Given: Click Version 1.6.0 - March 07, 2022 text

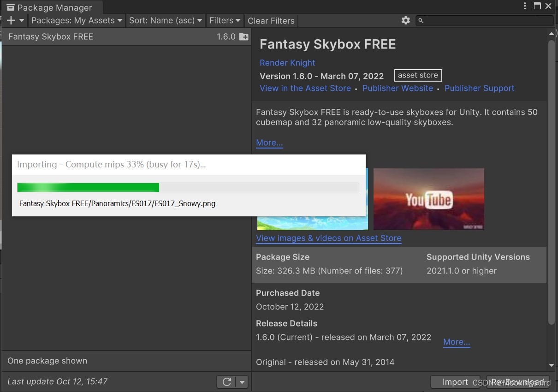Looking at the screenshot, I should (321, 76).
